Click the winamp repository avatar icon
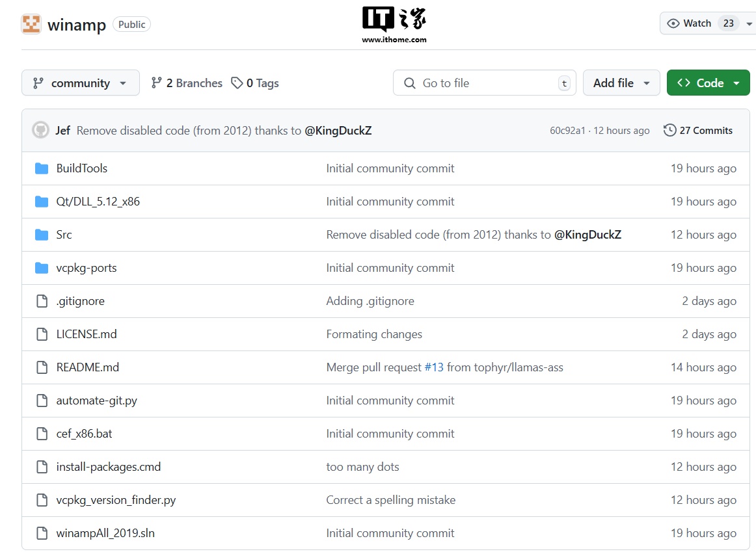This screenshot has width=756, height=554. coord(31,24)
